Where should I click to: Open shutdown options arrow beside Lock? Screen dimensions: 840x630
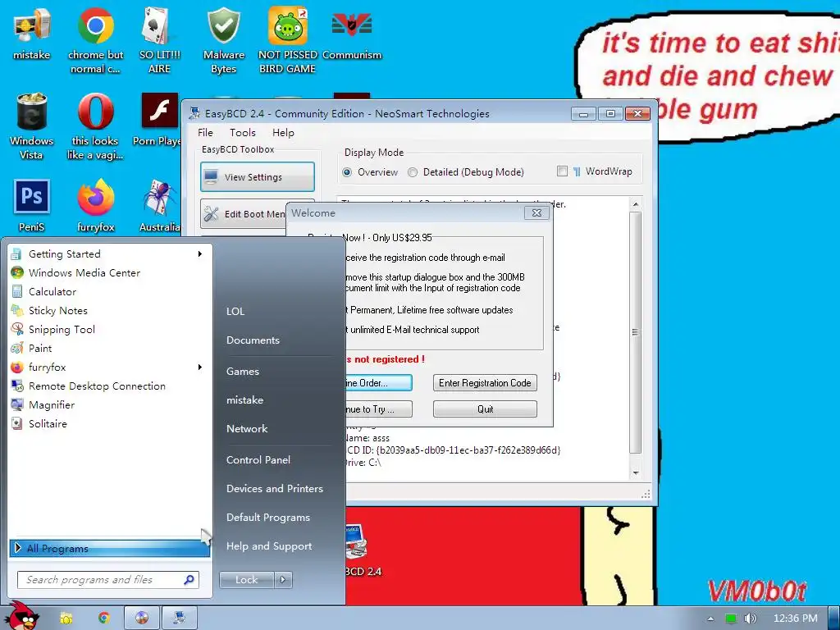[x=283, y=580]
